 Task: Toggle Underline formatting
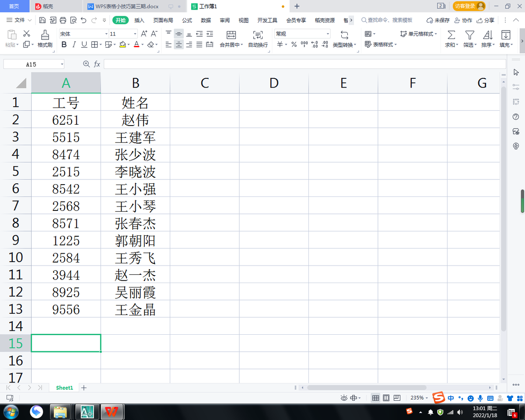pos(84,44)
